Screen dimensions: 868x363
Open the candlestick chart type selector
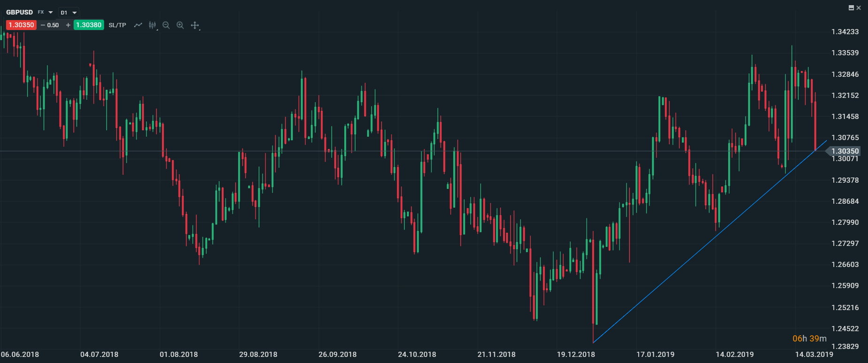click(152, 25)
